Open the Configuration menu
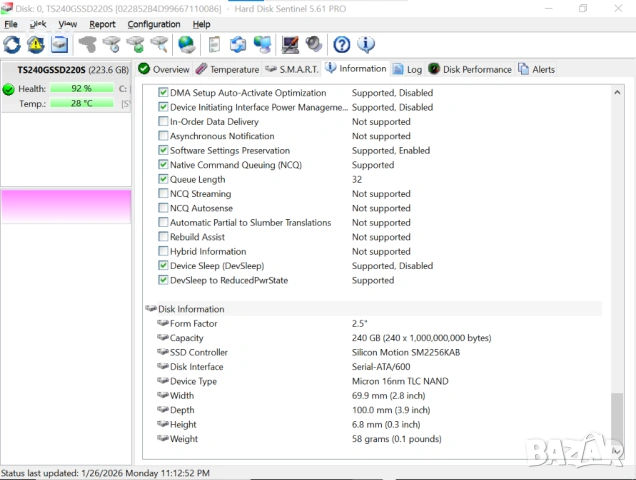Screen dimensions: 636x480 [x=154, y=24]
